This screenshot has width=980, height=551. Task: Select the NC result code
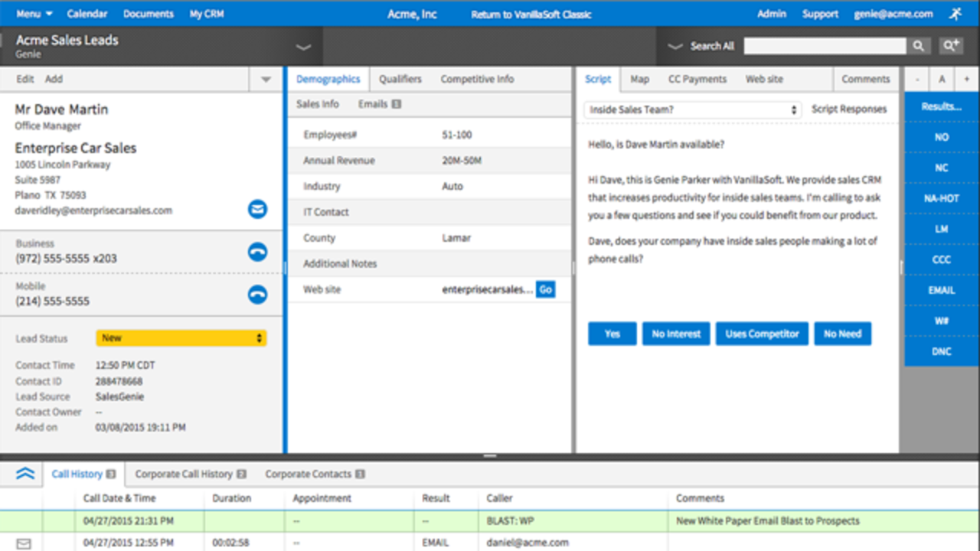tap(942, 168)
